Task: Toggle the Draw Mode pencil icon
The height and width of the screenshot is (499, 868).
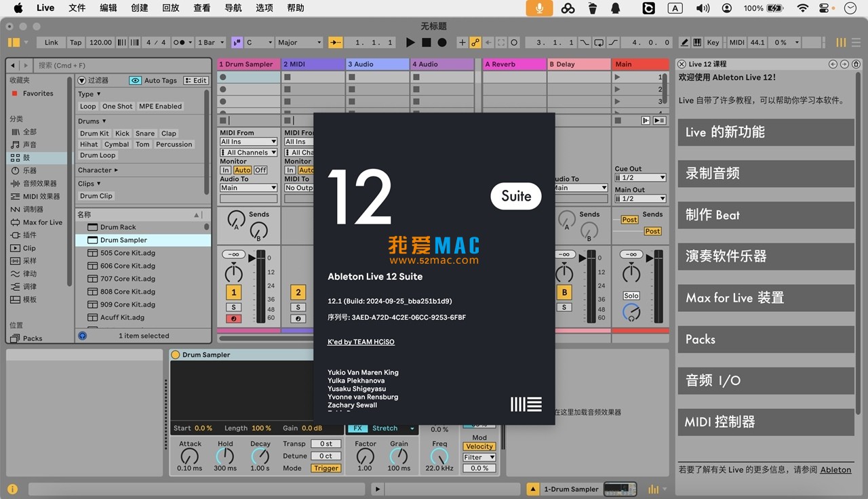Action: click(x=684, y=42)
